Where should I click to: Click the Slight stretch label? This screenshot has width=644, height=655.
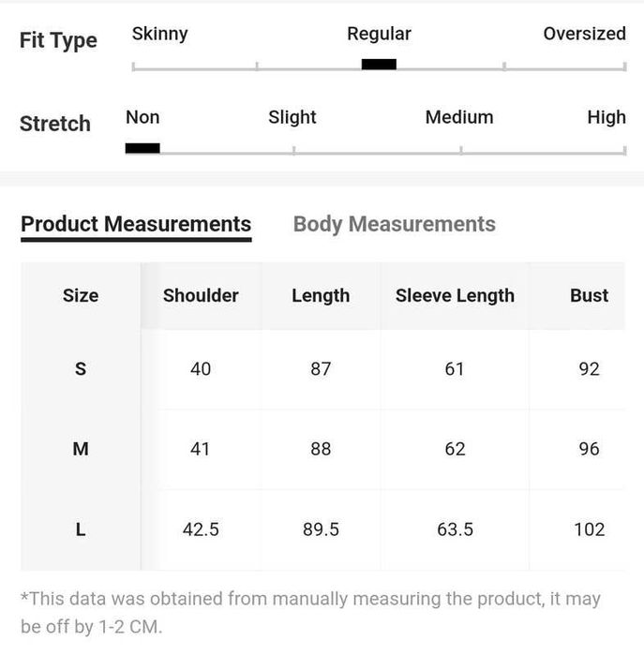(292, 117)
